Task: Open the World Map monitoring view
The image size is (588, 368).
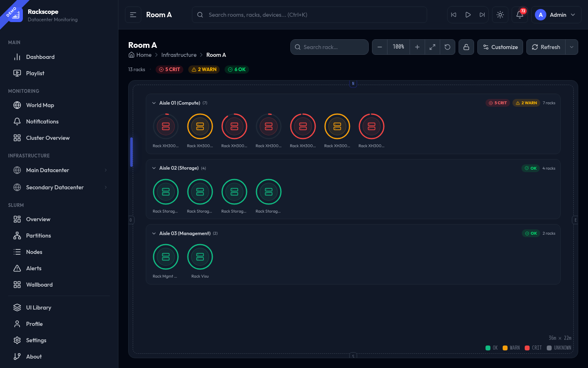Action: click(x=40, y=105)
